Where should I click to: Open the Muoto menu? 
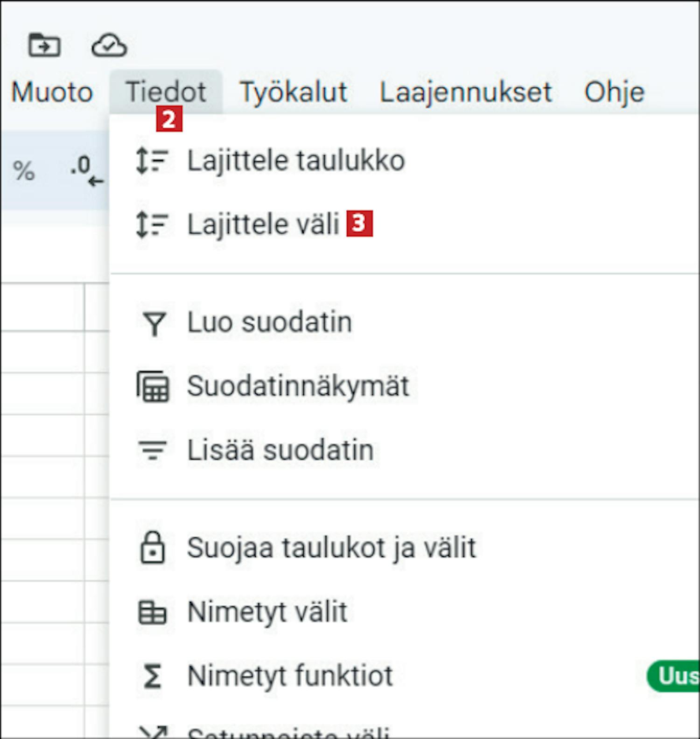coord(52,92)
